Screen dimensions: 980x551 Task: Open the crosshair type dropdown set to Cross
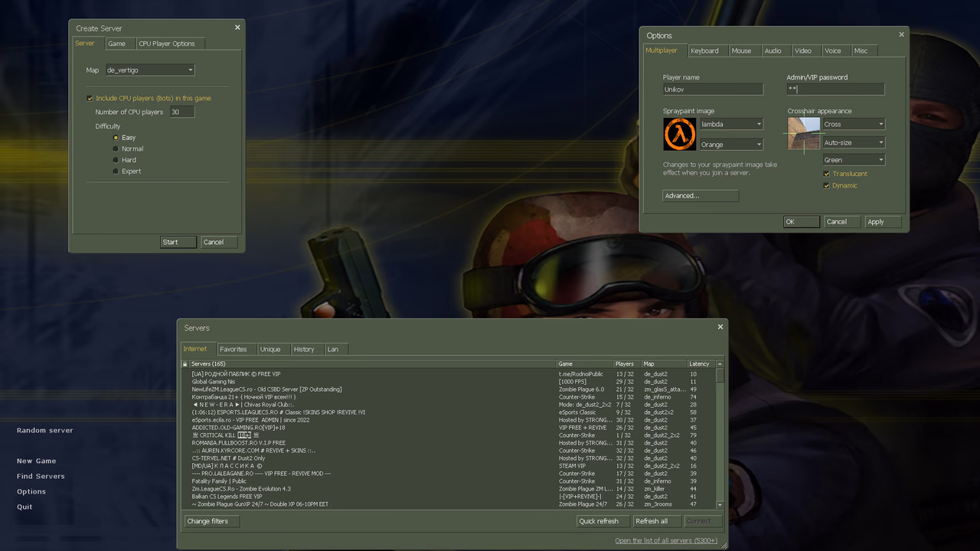pyautogui.click(x=854, y=124)
